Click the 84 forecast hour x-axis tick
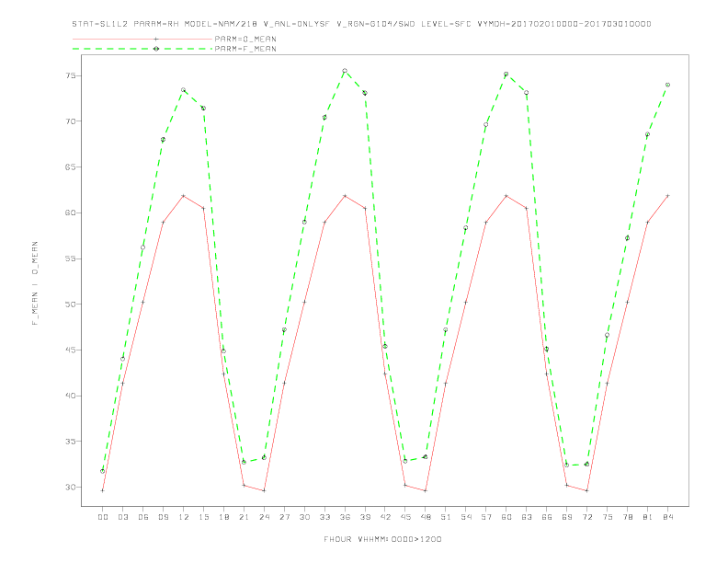 (x=667, y=517)
